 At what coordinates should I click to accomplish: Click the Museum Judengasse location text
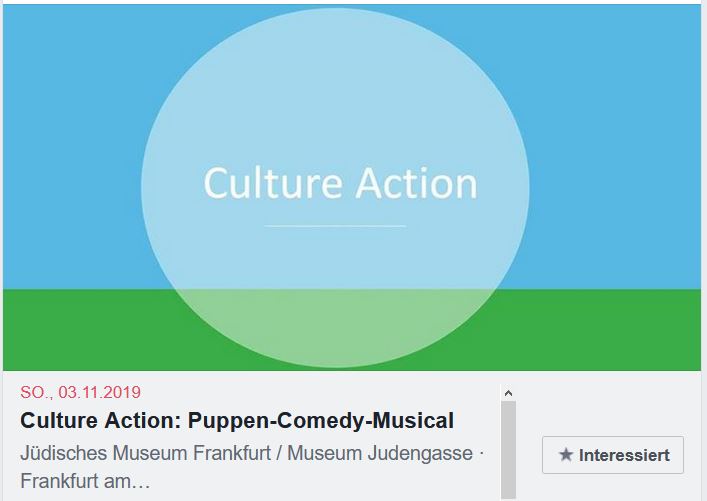[384, 453]
